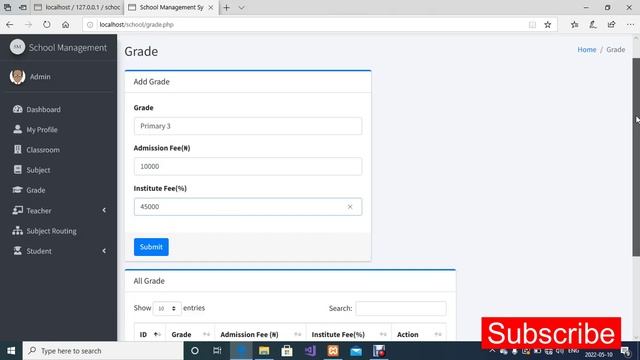Viewport: 640px width, 360px height.
Task: Open the show entries dropdown
Action: coord(167,308)
